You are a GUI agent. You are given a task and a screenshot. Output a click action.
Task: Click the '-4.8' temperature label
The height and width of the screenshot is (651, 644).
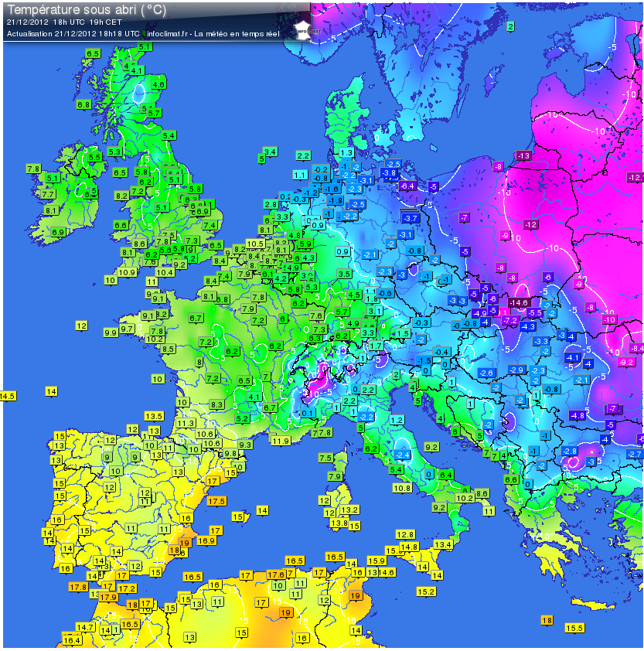tap(578, 415)
